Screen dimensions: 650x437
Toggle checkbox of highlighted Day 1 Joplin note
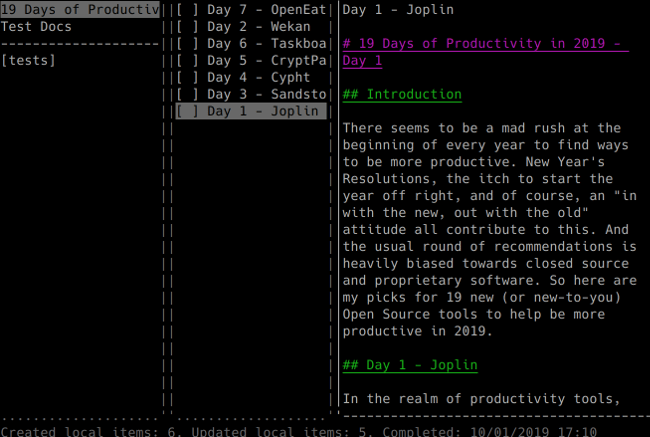coord(187,112)
